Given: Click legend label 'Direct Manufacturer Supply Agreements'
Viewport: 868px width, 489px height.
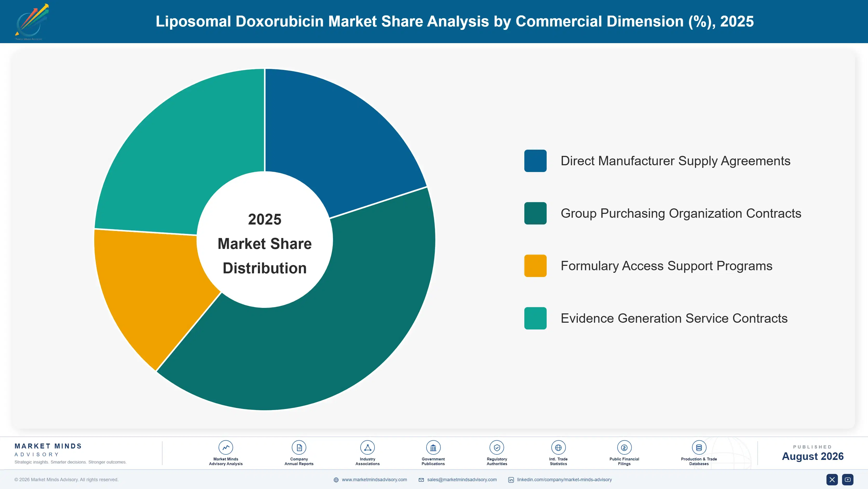Looking at the screenshot, I should pos(675,161).
